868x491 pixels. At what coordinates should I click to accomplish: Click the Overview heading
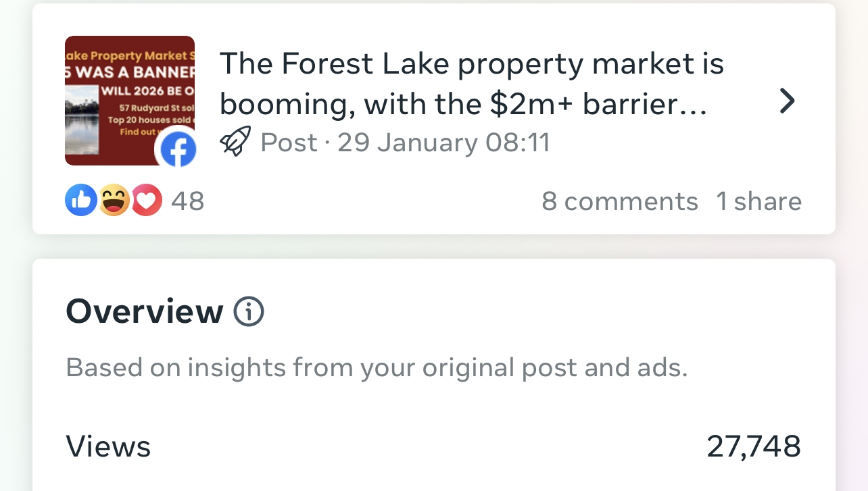tap(144, 312)
